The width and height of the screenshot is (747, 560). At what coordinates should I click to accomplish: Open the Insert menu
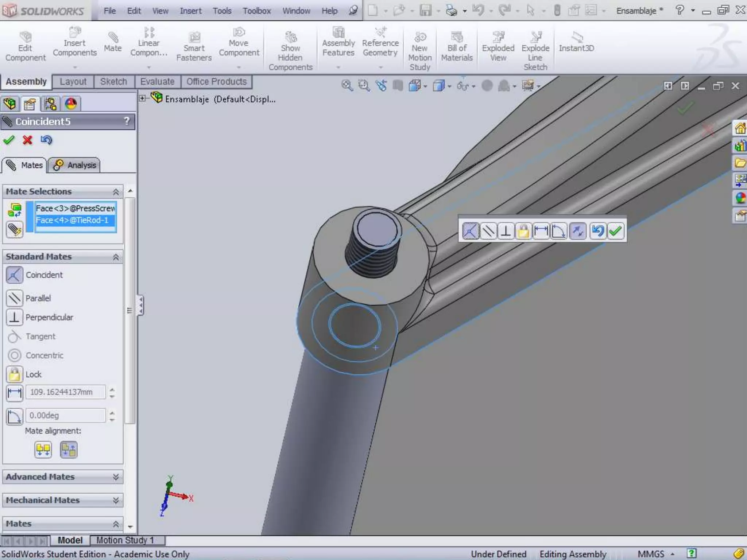(190, 11)
